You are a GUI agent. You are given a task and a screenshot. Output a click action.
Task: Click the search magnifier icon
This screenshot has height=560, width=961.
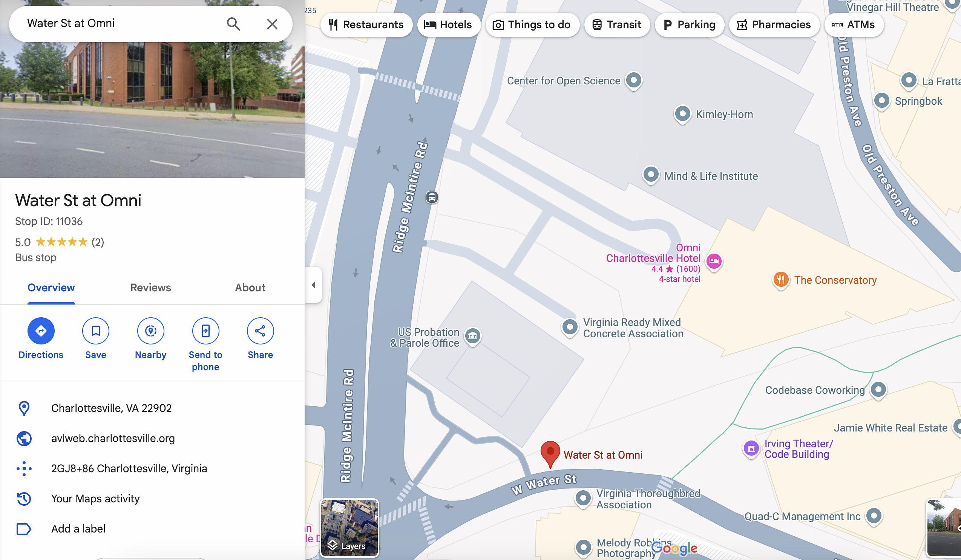(233, 24)
